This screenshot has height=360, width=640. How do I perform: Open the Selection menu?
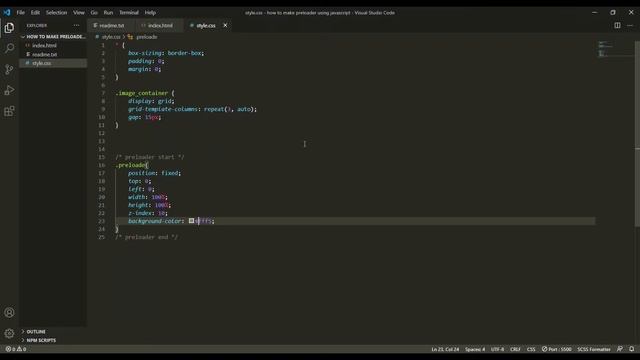pyautogui.click(x=56, y=13)
